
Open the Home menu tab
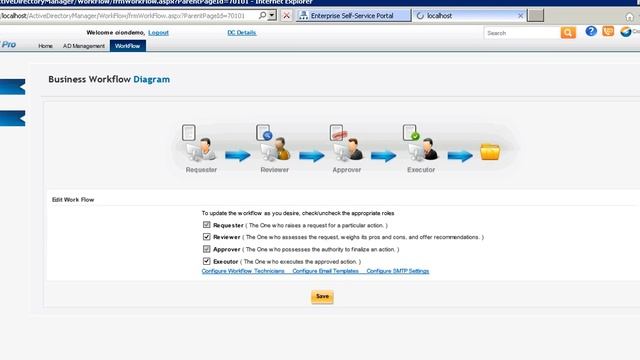(x=45, y=46)
